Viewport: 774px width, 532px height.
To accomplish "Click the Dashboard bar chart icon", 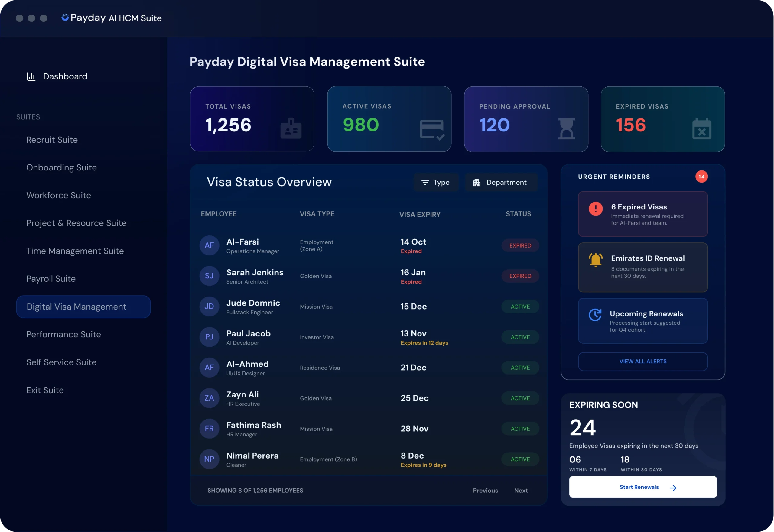I will (x=31, y=77).
